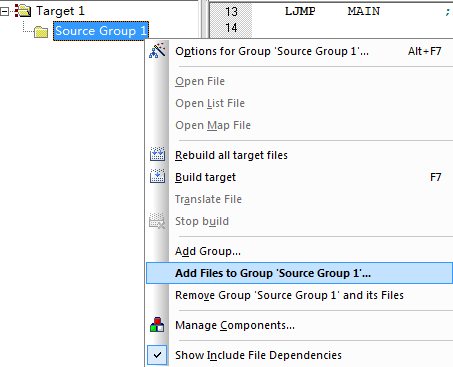Collapse the Target 1 tree node
This screenshot has width=453, height=367.
[5, 12]
